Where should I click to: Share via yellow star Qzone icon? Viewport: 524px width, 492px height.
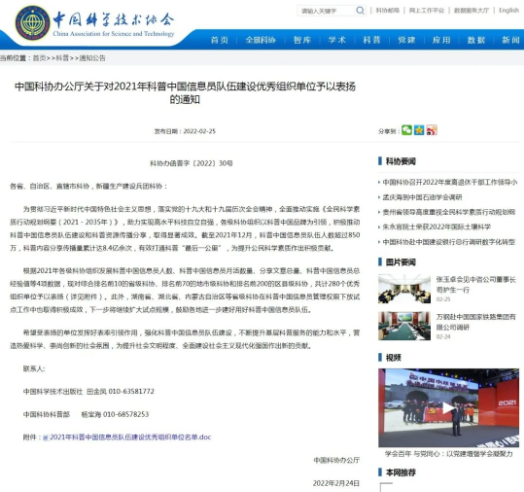click(419, 130)
